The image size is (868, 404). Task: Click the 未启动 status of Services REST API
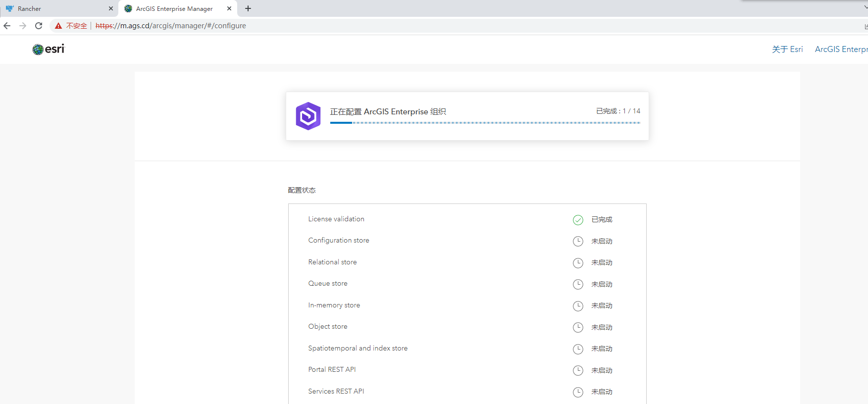tap(602, 392)
